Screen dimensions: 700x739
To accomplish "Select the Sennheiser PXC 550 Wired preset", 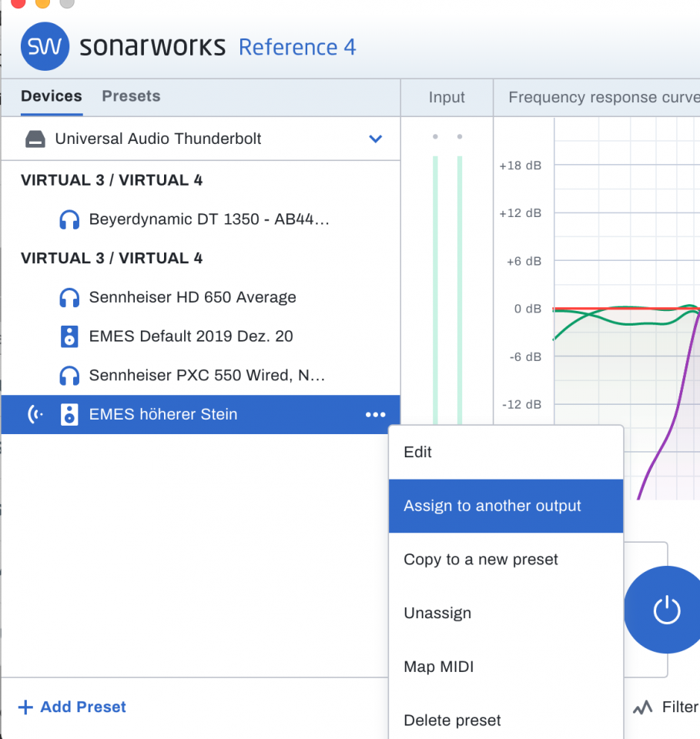I will [x=201, y=376].
